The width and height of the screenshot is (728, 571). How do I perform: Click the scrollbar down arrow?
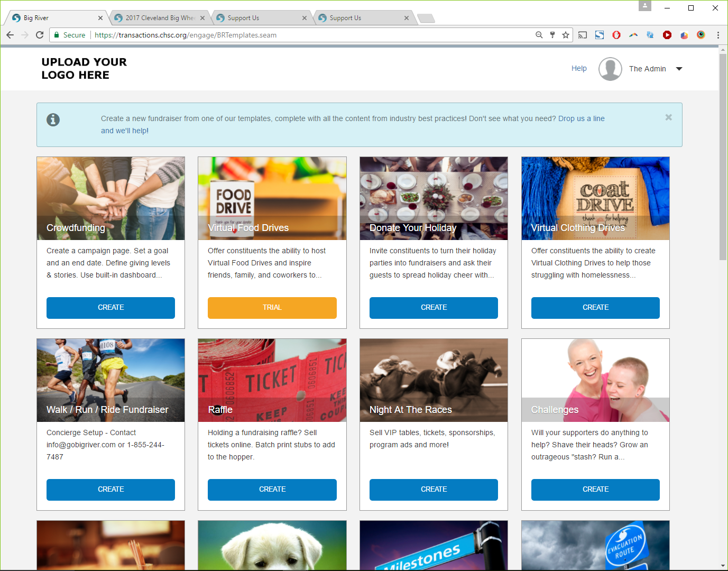[723, 566]
